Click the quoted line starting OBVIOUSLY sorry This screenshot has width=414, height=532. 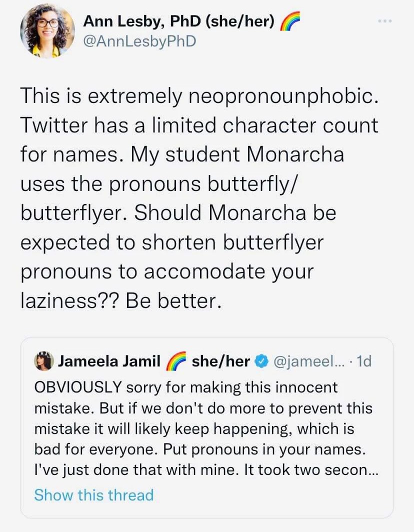pos(186,387)
